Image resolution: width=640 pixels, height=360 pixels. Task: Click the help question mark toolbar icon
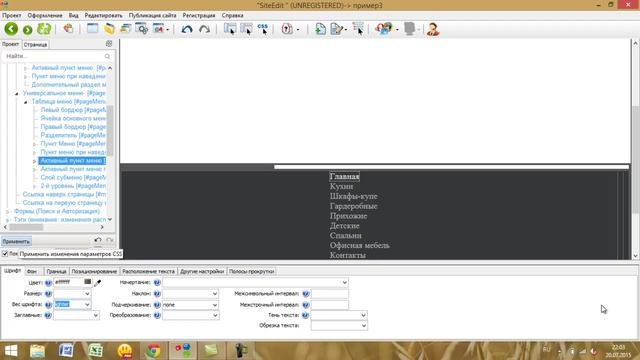point(287,29)
